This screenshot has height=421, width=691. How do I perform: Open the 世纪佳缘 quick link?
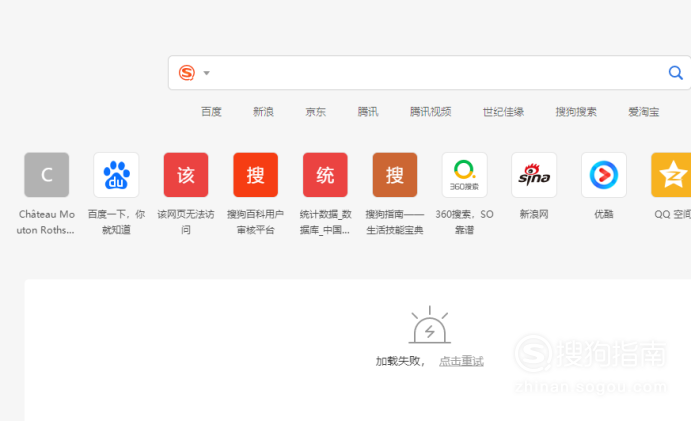click(503, 112)
